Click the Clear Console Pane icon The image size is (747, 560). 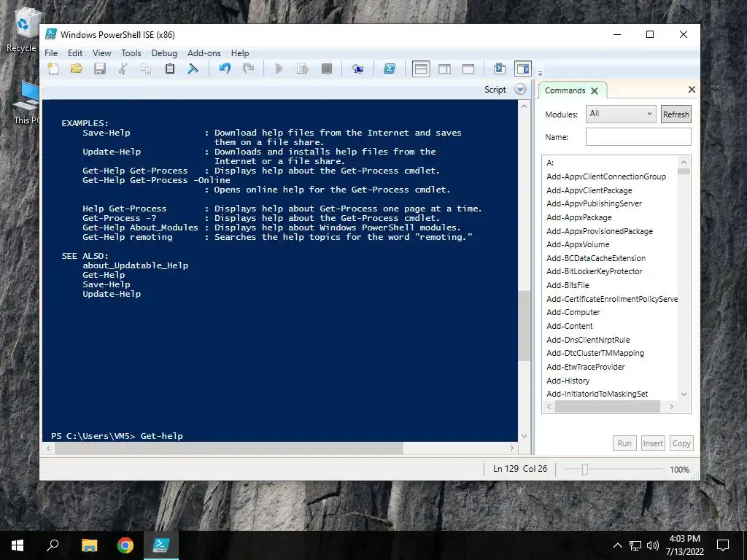[193, 69]
